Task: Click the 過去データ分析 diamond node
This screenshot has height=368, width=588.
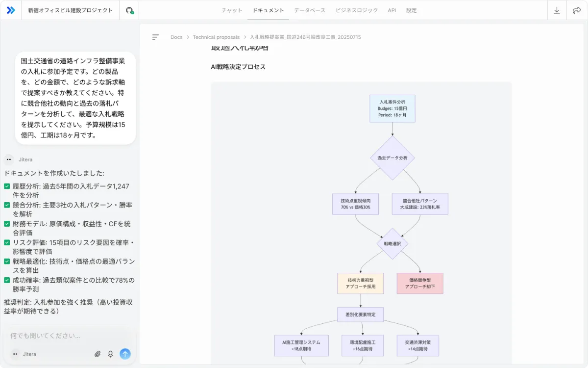Action: click(392, 158)
